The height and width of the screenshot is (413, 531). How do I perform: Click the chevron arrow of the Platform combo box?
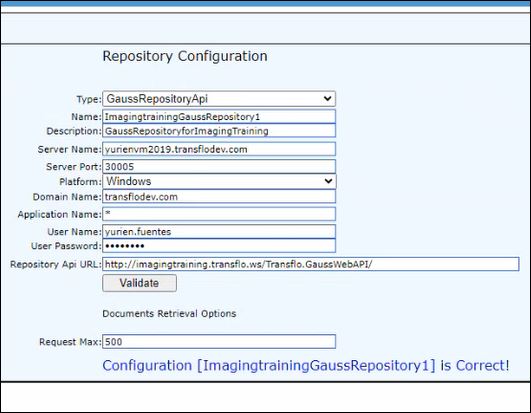[328, 181]
